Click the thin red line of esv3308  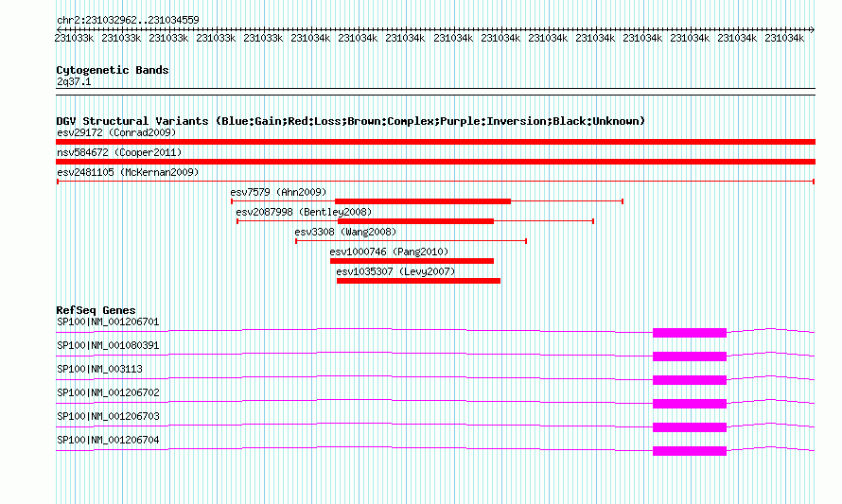pyautogui.click(x=411, y=241)
